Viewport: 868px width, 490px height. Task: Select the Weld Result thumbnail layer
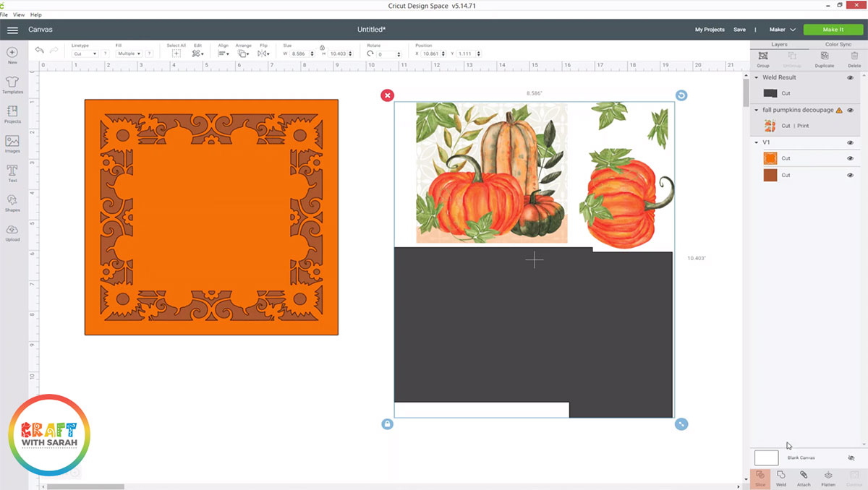[x=770, y=93]
